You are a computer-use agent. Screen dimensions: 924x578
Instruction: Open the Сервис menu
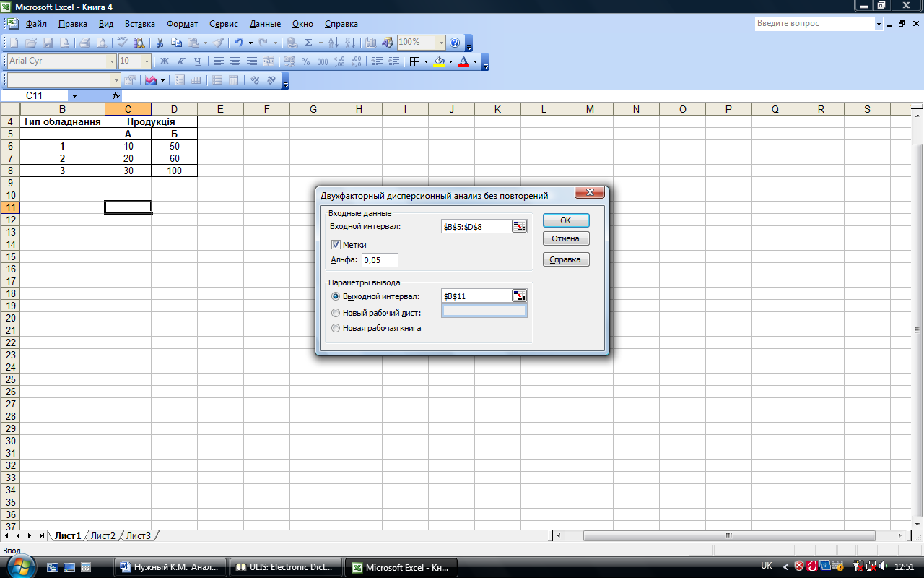coord(224,24)
